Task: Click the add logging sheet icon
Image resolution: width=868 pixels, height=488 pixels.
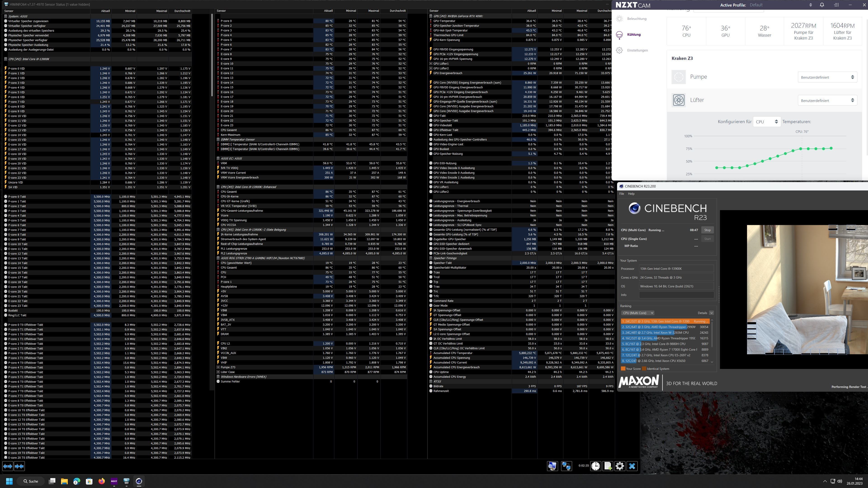Action: point(608,466)
